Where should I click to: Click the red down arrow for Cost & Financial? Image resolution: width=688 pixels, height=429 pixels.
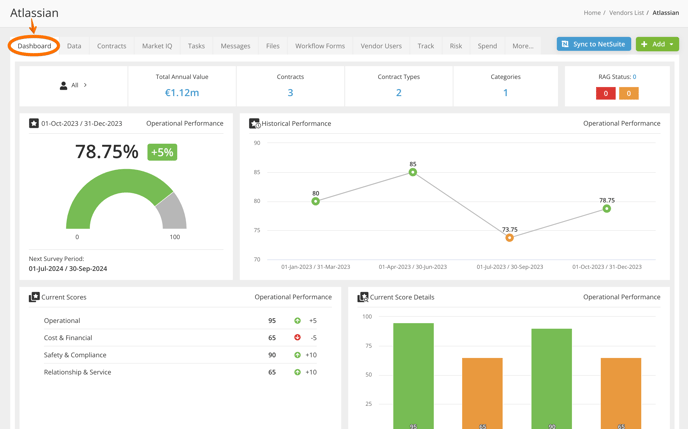tap(297, 337)
